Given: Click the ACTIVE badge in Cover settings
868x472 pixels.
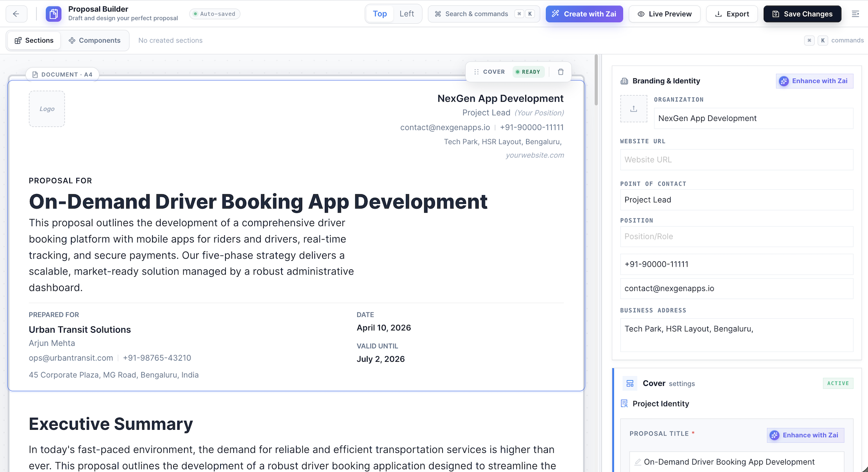Looking at the screenshot, I should click(x=838, y=383).
